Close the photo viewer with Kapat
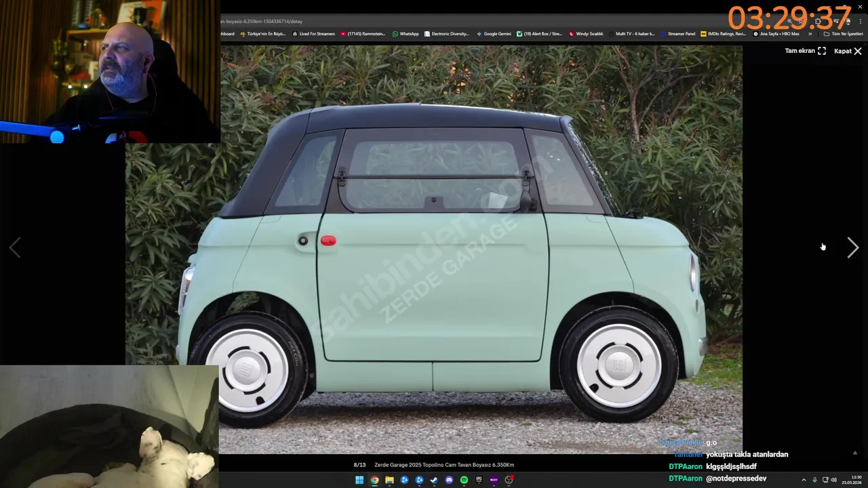Viewport: 868px width, 488px height. coord(848,51)
